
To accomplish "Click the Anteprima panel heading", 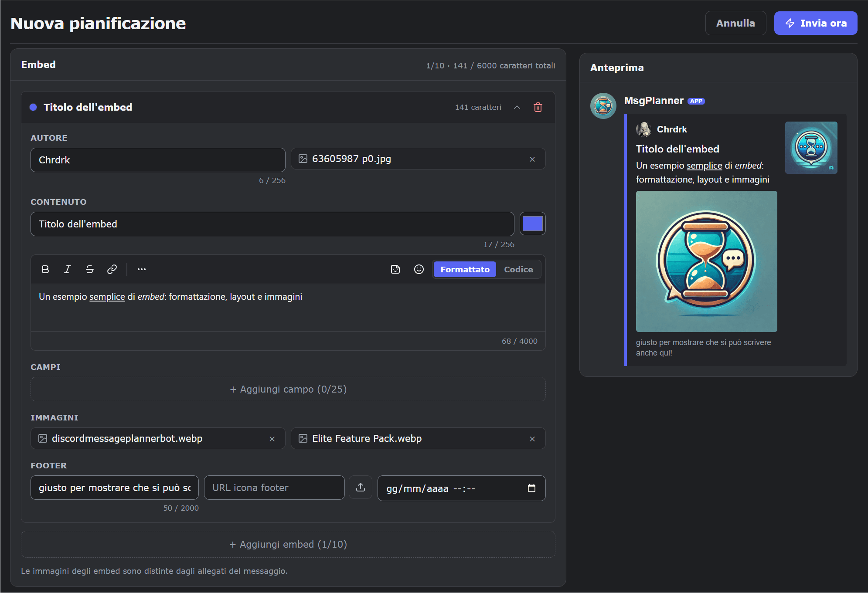I will [616, 68].
